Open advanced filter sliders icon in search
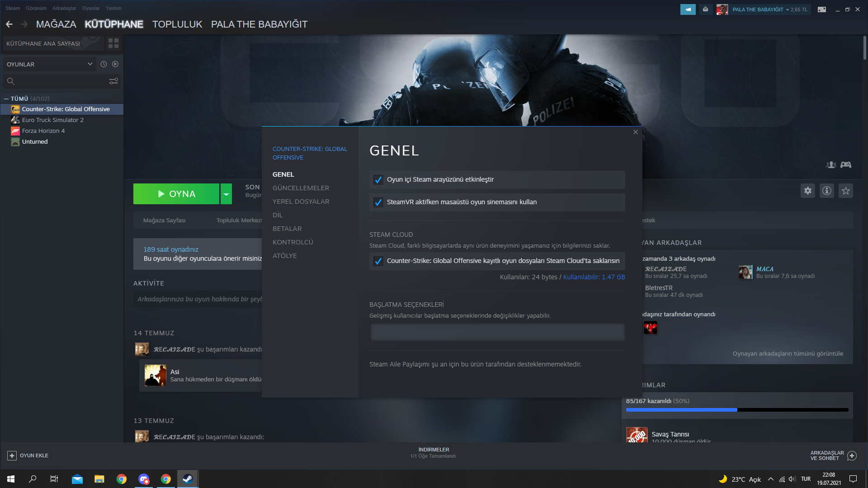Image resolution: width=868 pixels, height=488 pixels. [113, 81]
